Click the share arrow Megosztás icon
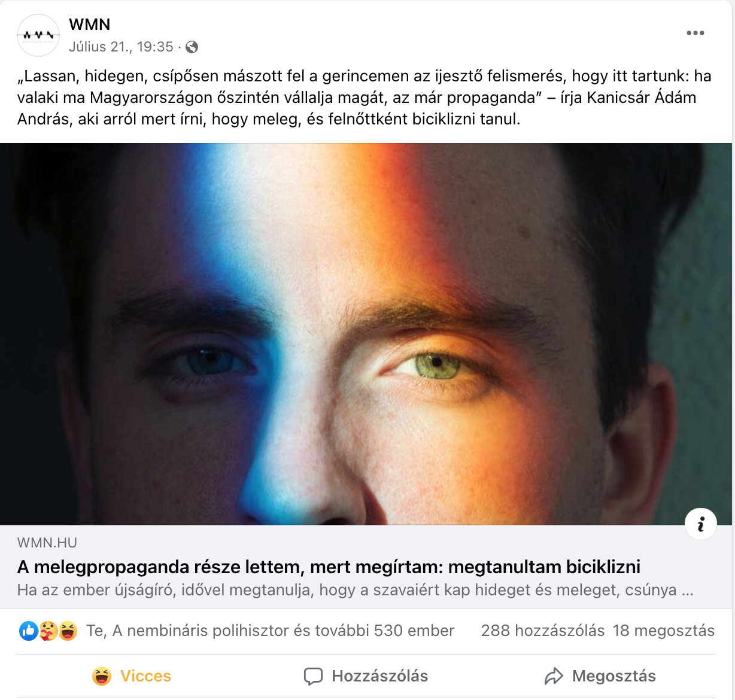Viewport: 735px width, 700px height. pos(554,676)
